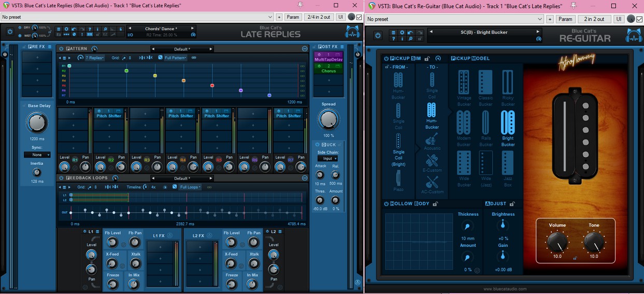Open the Side Chain Input dropdown

(327, 159)
